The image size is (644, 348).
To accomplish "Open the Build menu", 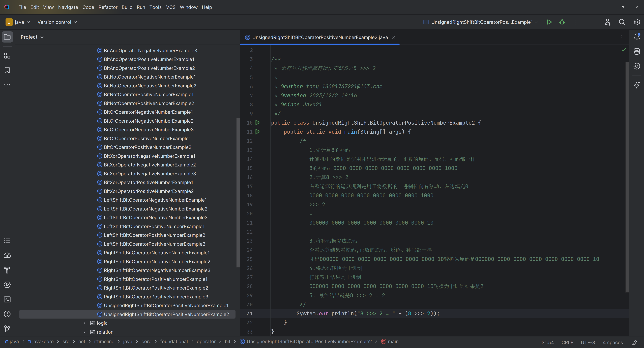I will pyautogui.click(x=127, y=7).
